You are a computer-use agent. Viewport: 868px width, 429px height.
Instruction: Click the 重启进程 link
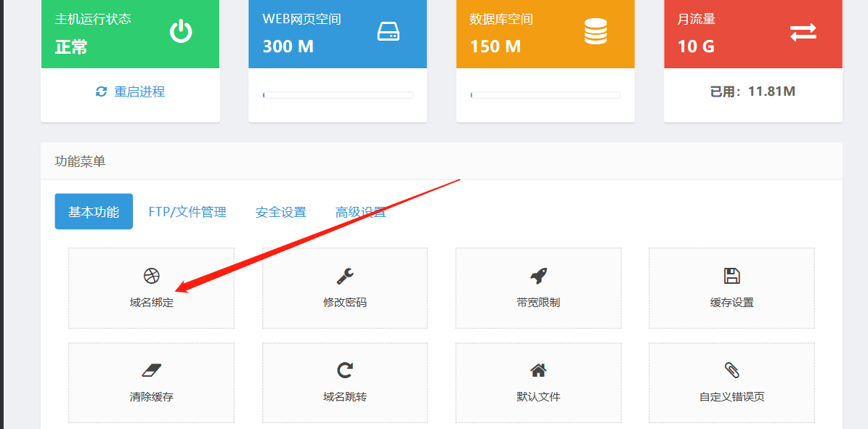tap(139, 92)
